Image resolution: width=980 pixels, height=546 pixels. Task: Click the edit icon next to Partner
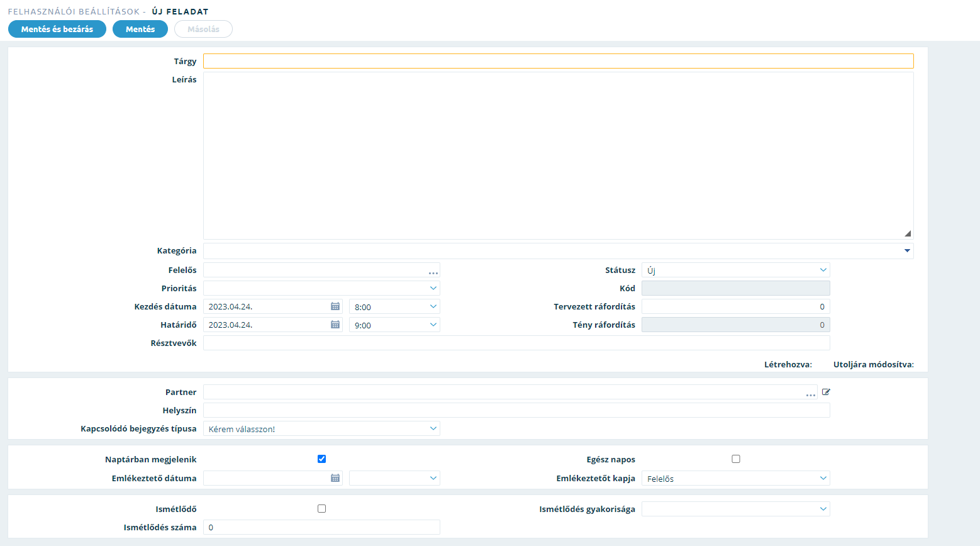click(826, 392)
